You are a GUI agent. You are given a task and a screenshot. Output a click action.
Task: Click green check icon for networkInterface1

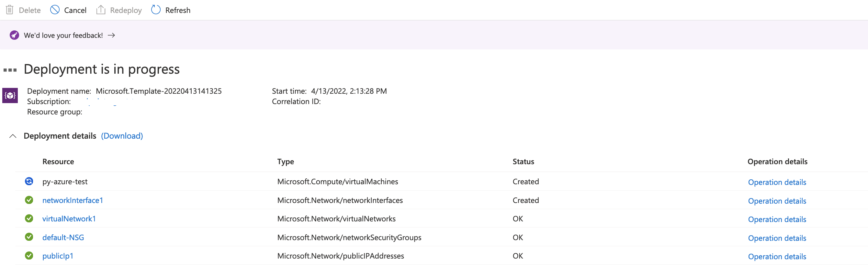tap(29, 200)
